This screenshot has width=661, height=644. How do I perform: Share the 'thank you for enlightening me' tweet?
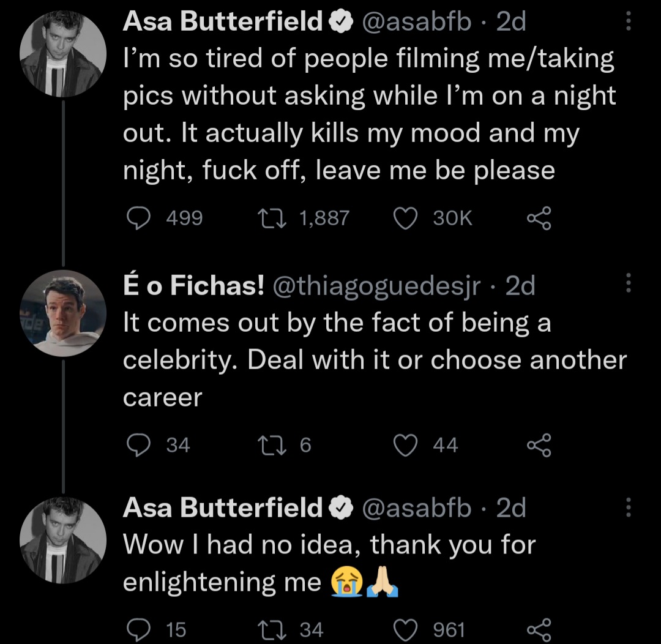[x=539, y=629]
